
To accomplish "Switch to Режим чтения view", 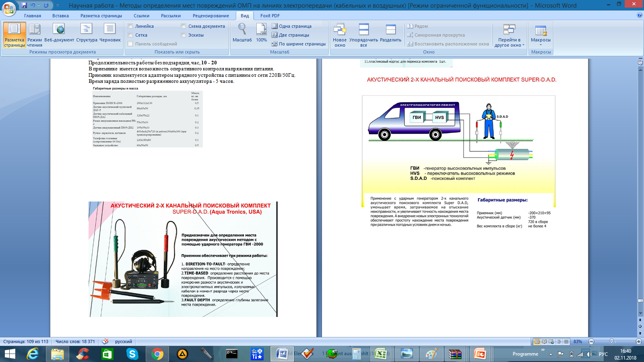I will pos(35,35).
